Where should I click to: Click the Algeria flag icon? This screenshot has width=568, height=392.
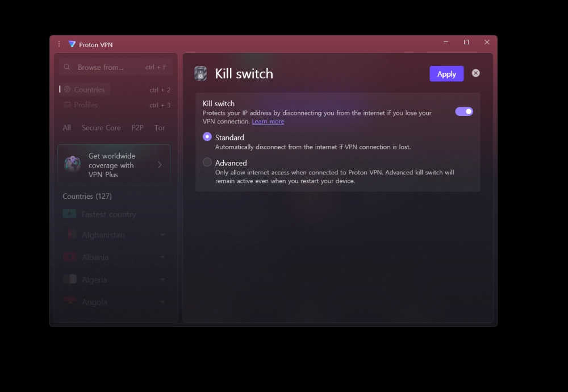click(x=69, y=280)
